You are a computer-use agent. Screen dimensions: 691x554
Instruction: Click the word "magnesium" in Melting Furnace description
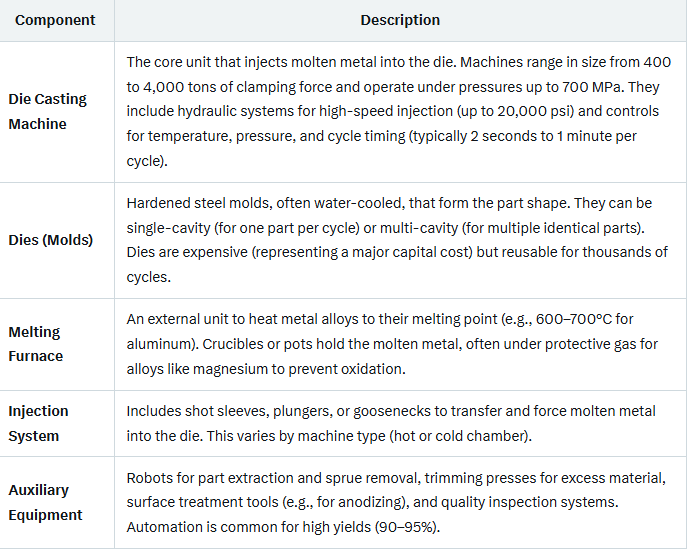[x=233, y=369]
